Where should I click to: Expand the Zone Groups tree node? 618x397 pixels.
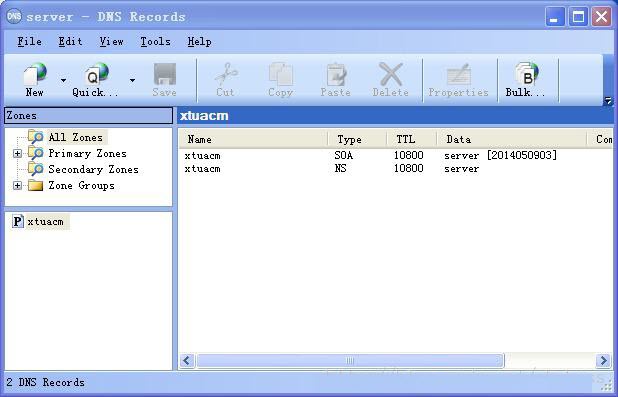(x=17, y=185)
